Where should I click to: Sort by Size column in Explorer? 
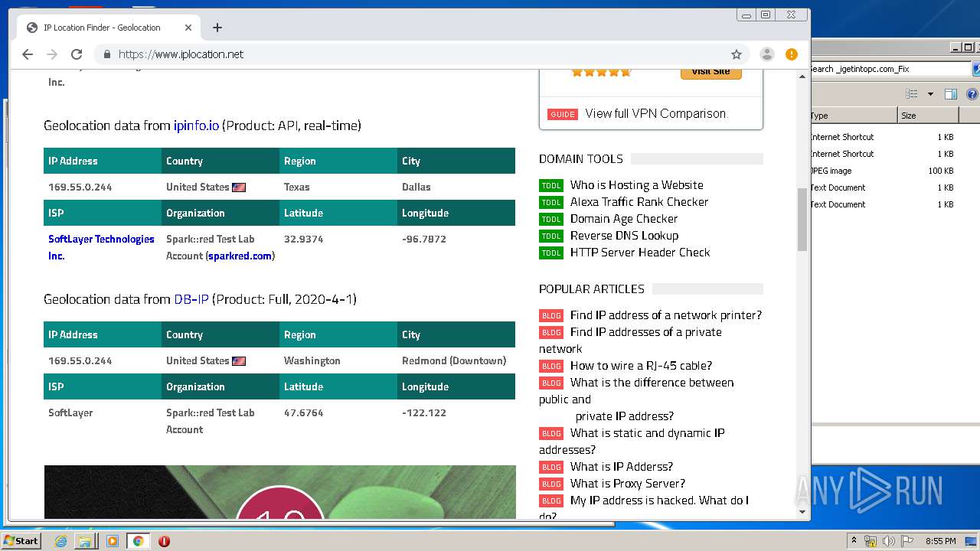(927, 116)
